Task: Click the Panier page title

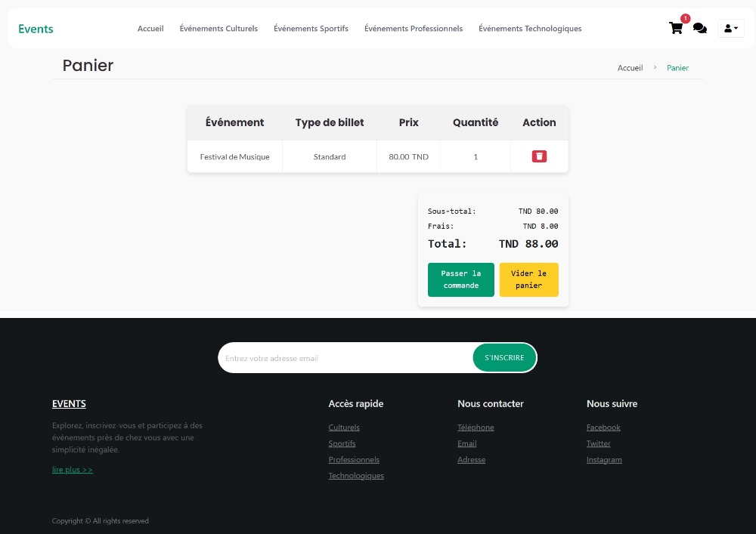Action: (88, 65)
